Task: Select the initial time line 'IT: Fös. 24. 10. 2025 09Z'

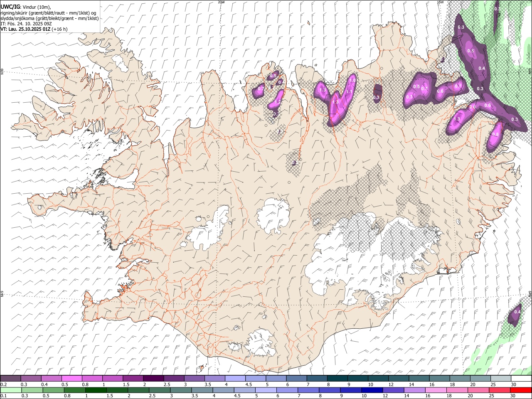Action: [26, 24]
